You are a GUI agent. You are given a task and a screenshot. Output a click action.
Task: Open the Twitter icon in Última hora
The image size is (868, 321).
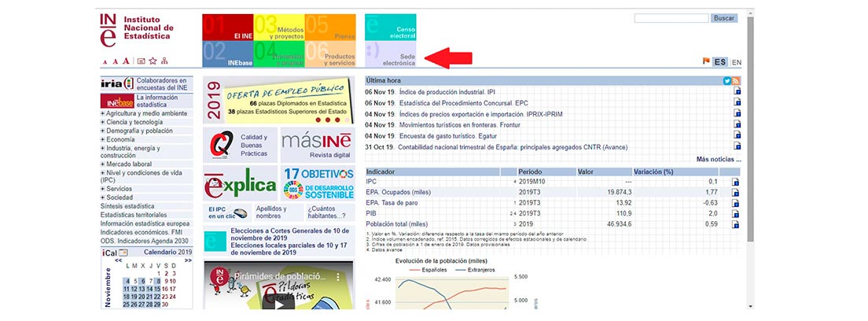[726, 81]
